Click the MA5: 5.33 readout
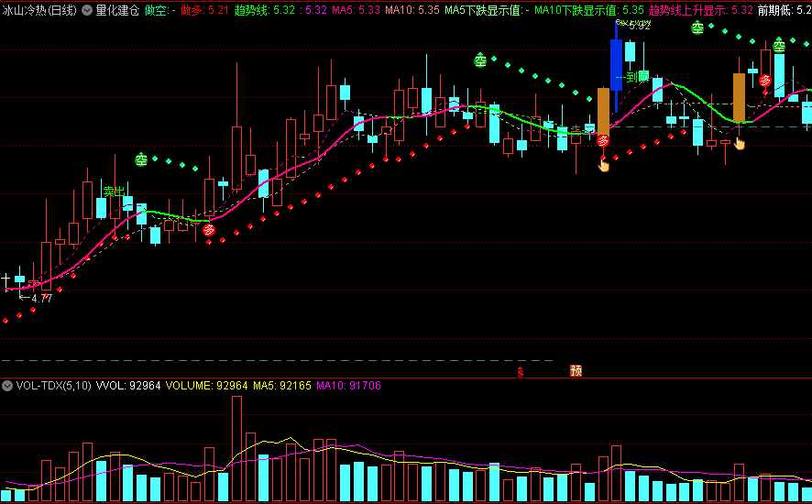 tap(356, 10)
